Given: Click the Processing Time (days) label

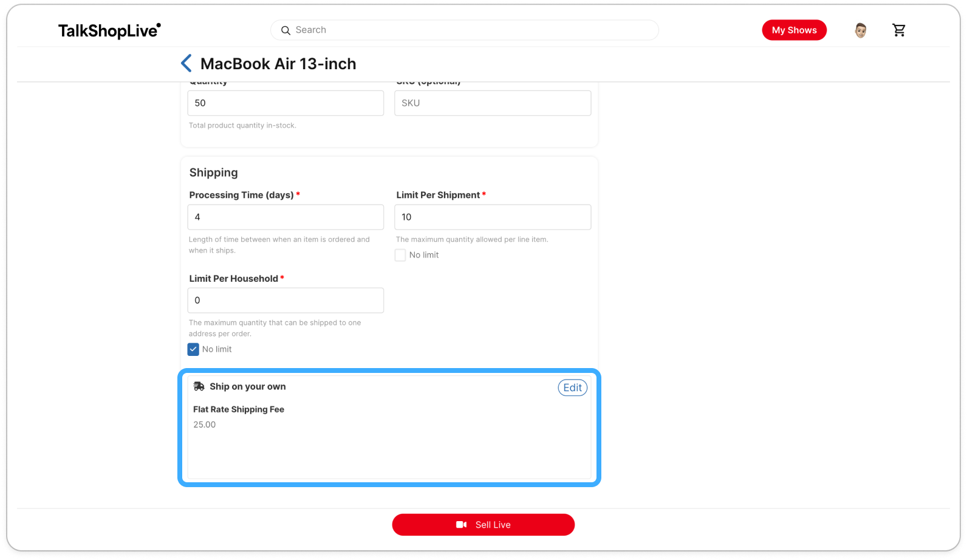Looking at the screenshot, I should pyautogui.click(x=241, y=195).
